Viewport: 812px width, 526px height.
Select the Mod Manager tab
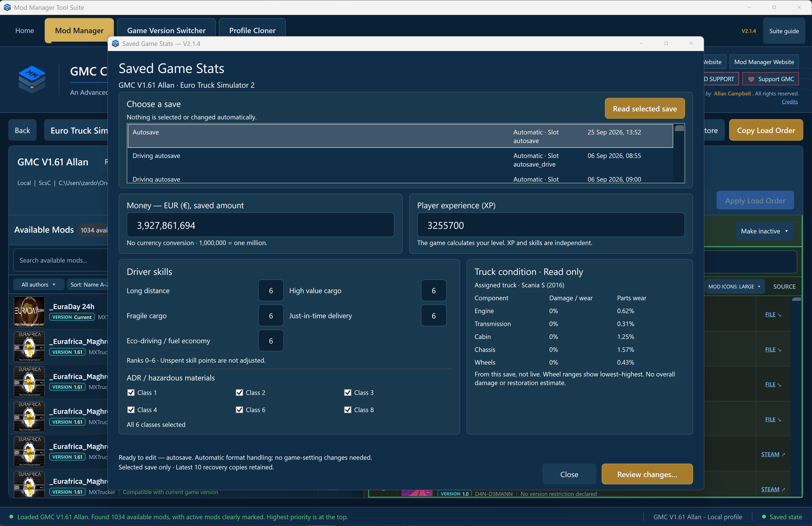click(x=79, y=31)
